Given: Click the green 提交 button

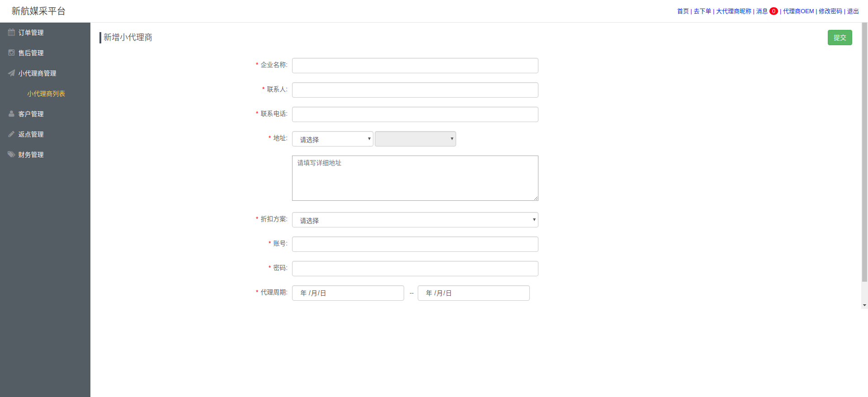Looking at the screenshot, I should click(x=840, y=38).
